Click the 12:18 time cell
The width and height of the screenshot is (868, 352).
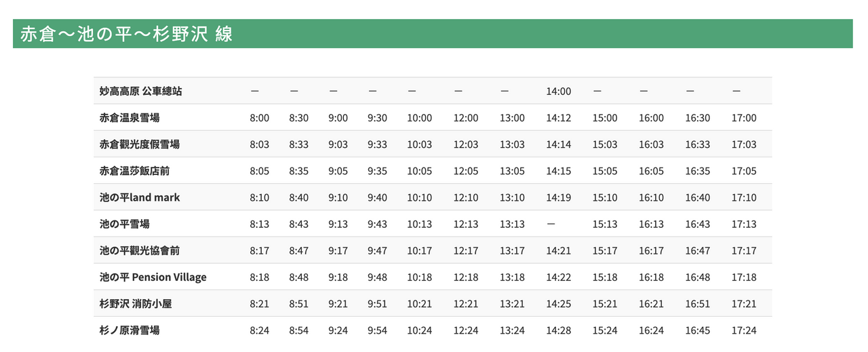[x=466, y=277]
